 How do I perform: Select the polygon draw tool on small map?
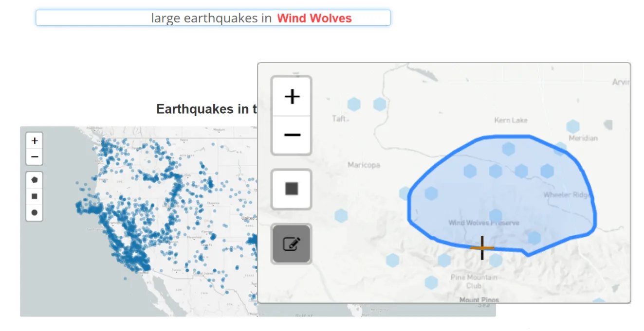[x=35, y=180]
